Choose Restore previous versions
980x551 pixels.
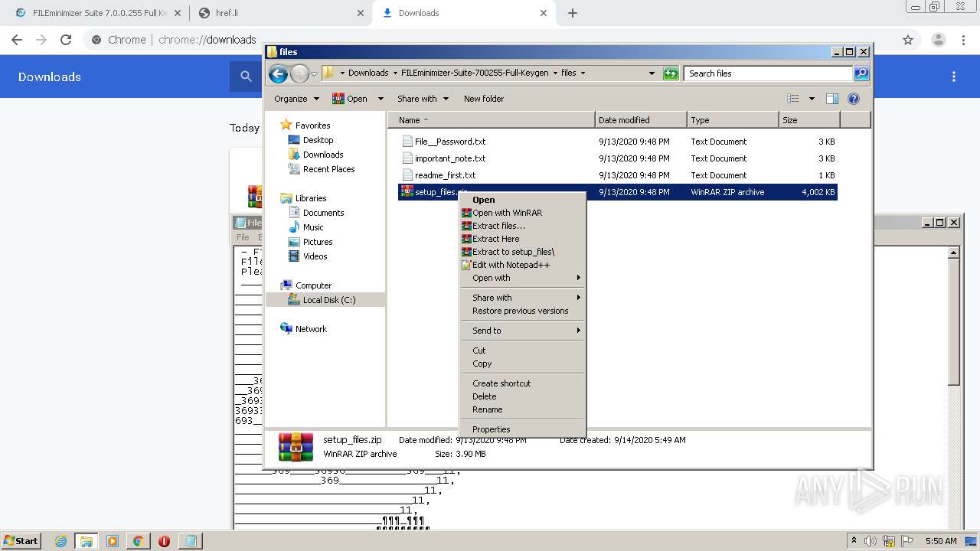point(522,311)
